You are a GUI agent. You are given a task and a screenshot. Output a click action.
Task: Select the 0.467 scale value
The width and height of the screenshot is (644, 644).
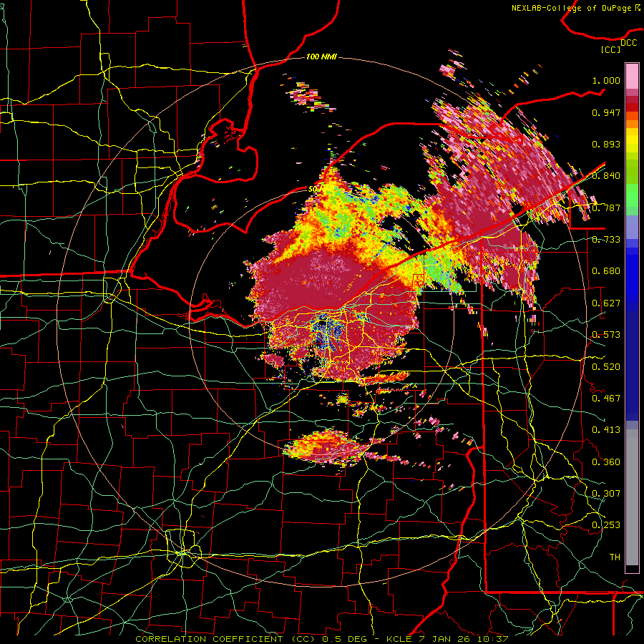click(x=606, y=399)
